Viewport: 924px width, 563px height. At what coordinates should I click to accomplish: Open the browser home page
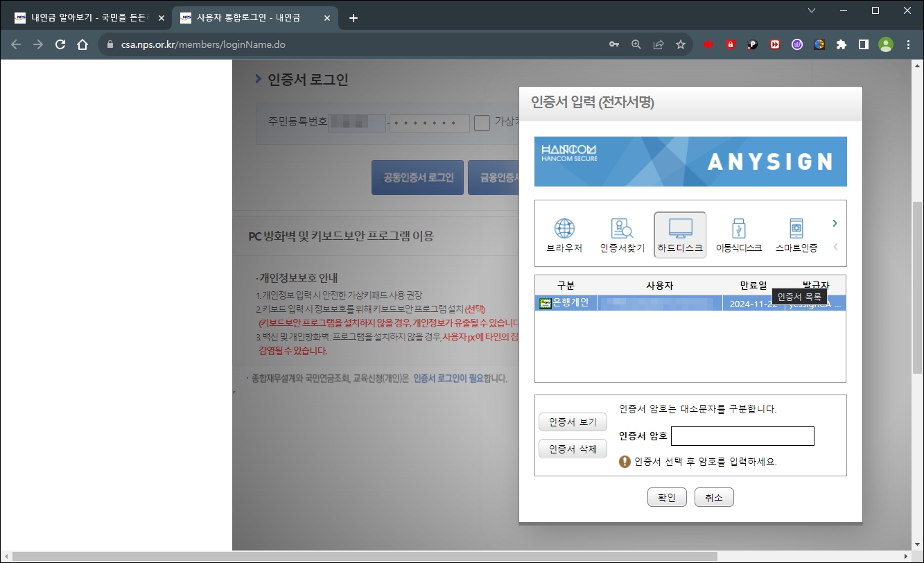click(82, 44)
